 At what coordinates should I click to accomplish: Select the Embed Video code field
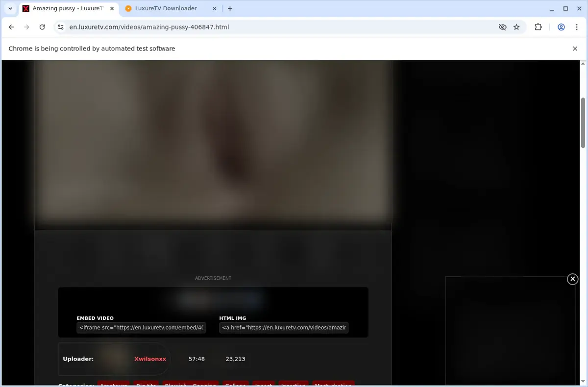pyautogui.click(x=141, y=327)
